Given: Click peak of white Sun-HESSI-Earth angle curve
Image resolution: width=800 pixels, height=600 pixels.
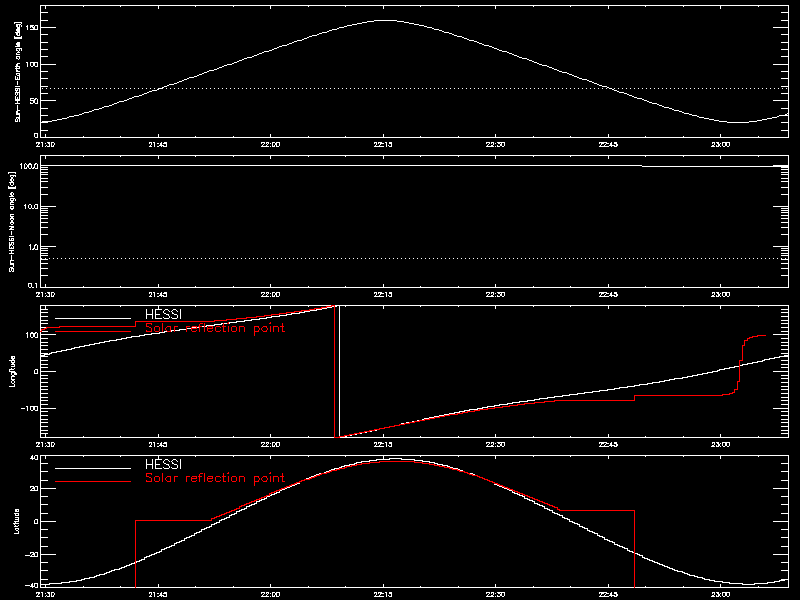Looking at the screenshot, I should [386, 20].
